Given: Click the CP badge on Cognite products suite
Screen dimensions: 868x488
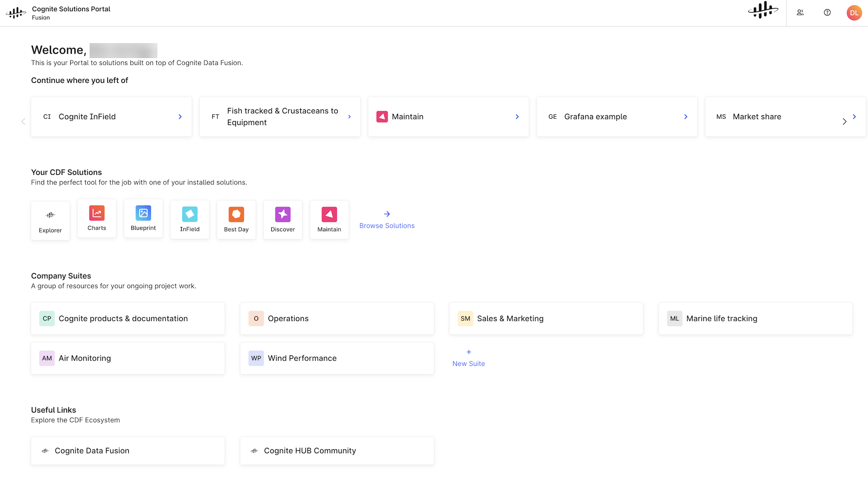Looking at the screenshot, I should click(47, 319).
